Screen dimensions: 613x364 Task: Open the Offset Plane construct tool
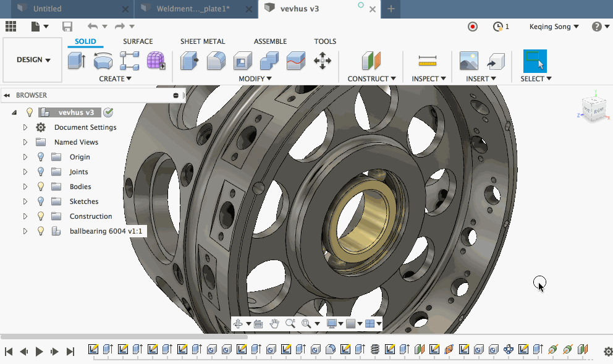coord(371,61)
